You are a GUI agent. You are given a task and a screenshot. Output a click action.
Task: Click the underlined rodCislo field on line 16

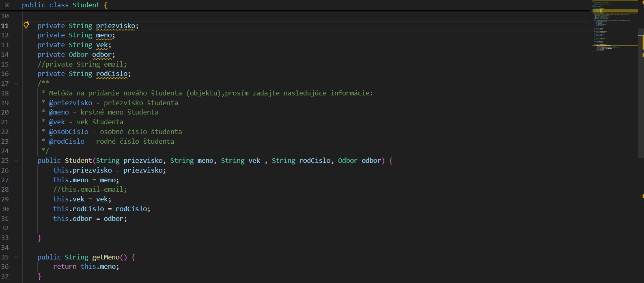tap(112, 74)
